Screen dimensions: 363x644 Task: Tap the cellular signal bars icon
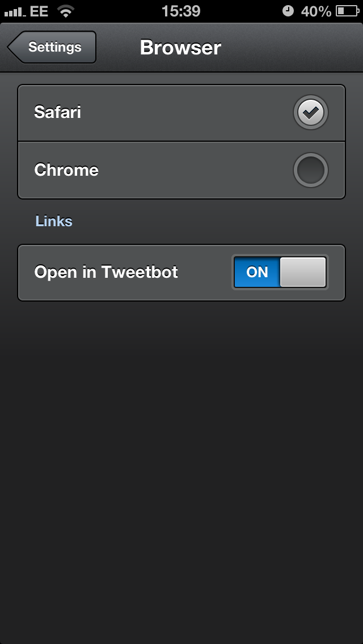tap(15, 12)
